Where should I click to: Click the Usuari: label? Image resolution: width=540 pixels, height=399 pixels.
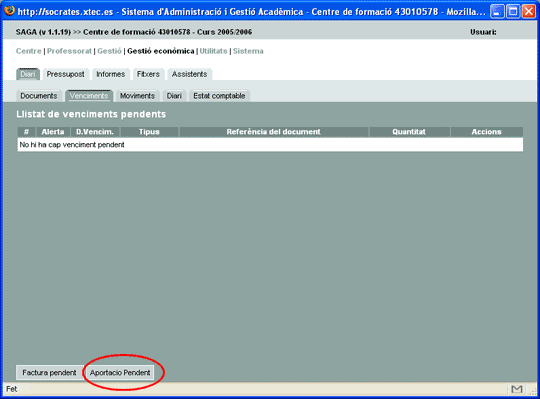483,32
